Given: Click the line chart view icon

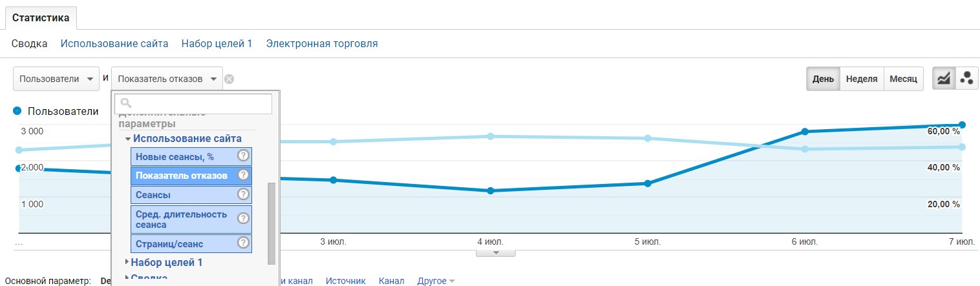Looking at the screenshot, I should pyautogui.click(x=944, y=79).
